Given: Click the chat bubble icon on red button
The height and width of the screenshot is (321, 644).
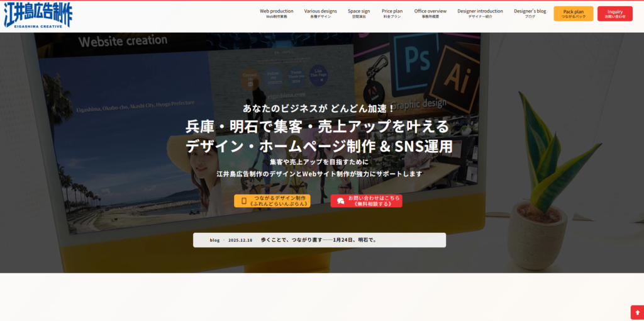Looking at the screenshot, I should point(340,201).
